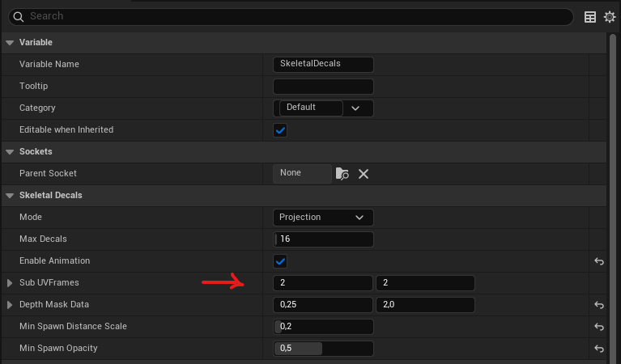This screenshot has height=364, width=621.
Task: Reset Enable Animation to default
Action: tap(599, 261)
